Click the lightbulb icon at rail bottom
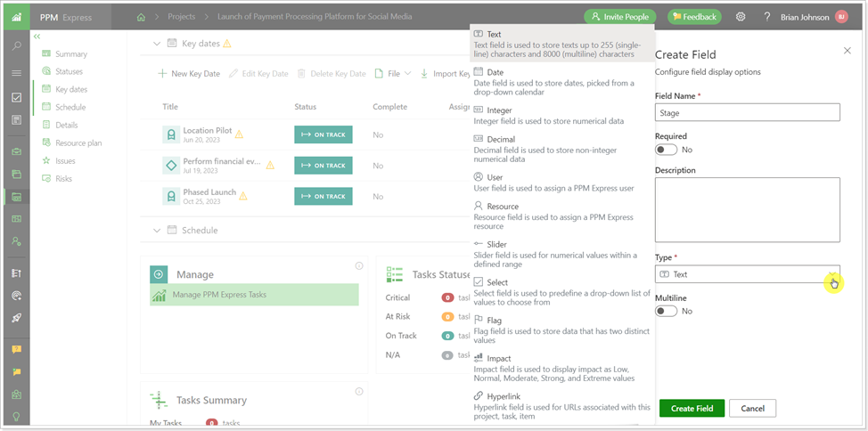868x431 pixels. point(17,417)
